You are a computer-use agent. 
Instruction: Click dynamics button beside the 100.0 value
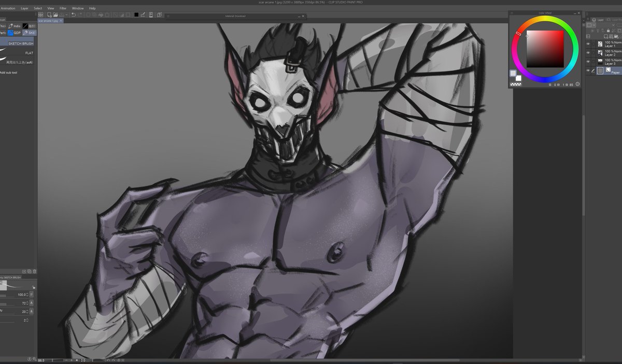[x=31, y=295]
